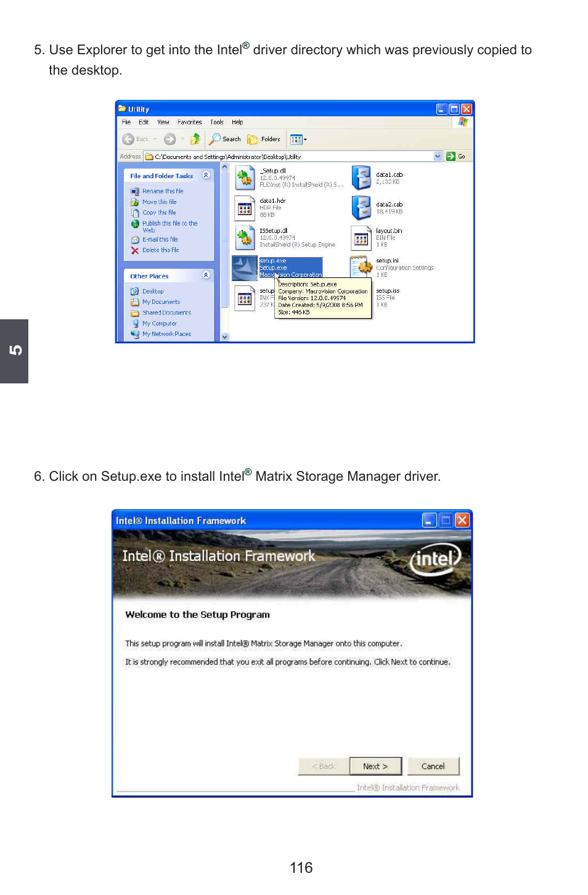Image resolution: width=588 pixels, height=895 pixels.
Task: Open the Edit menu
Action: (x=144, y=122)
